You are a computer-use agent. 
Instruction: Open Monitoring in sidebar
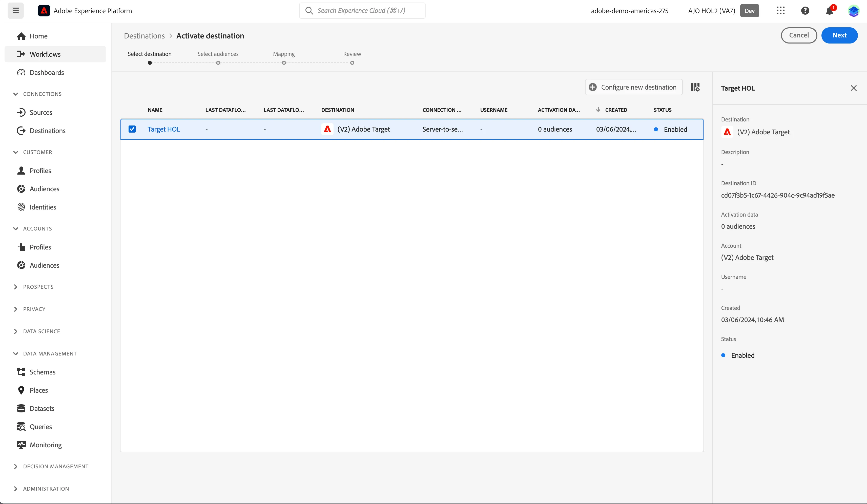(55, 445)
